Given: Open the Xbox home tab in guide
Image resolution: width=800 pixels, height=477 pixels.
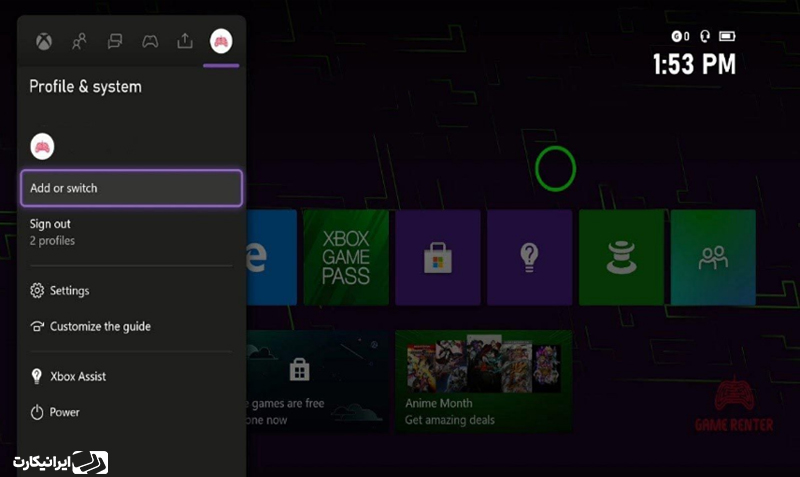Looking at the screenshot, I should click(x=45, y=41).
